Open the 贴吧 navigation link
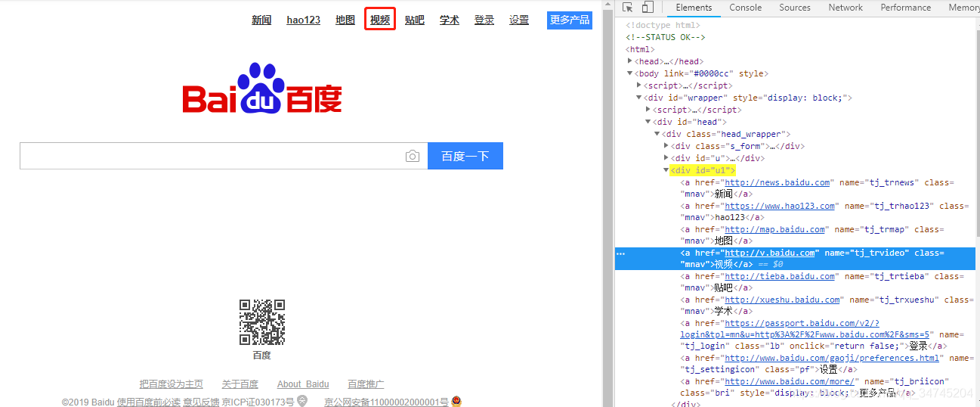The image size is (980, 407). (x=415, y=20)
